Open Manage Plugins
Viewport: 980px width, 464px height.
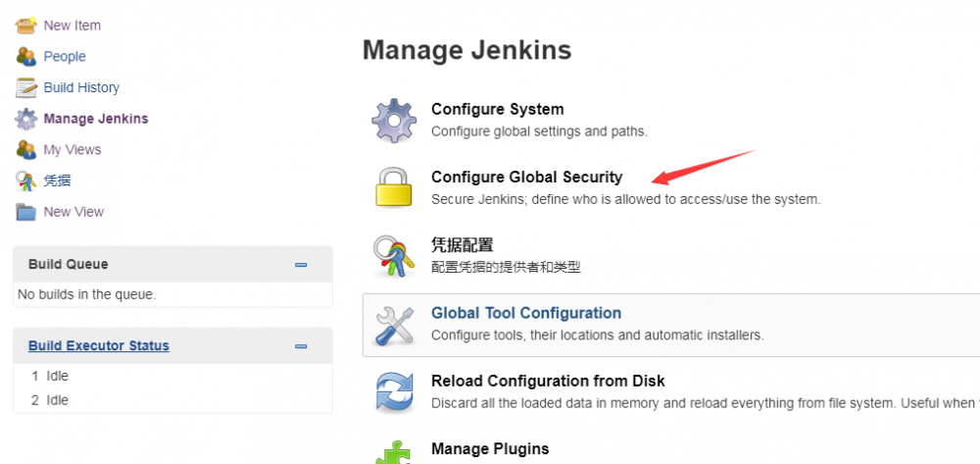[x=490, y=449]
